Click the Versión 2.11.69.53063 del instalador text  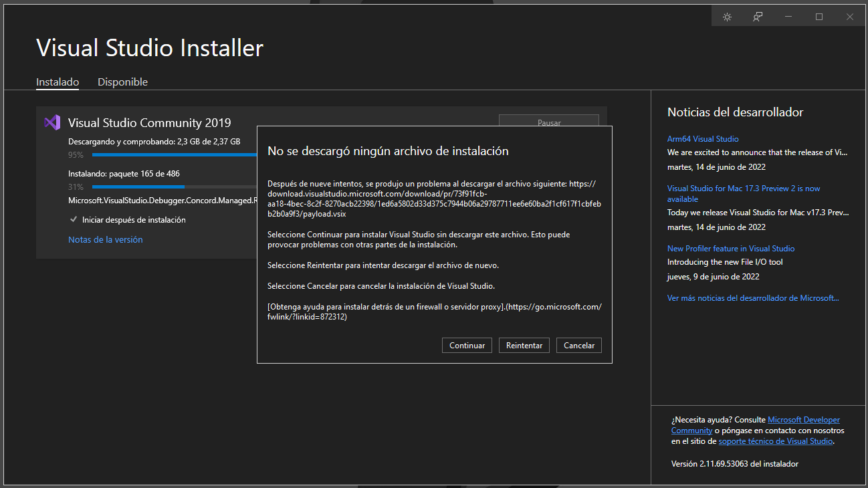[x=735, y=464]
